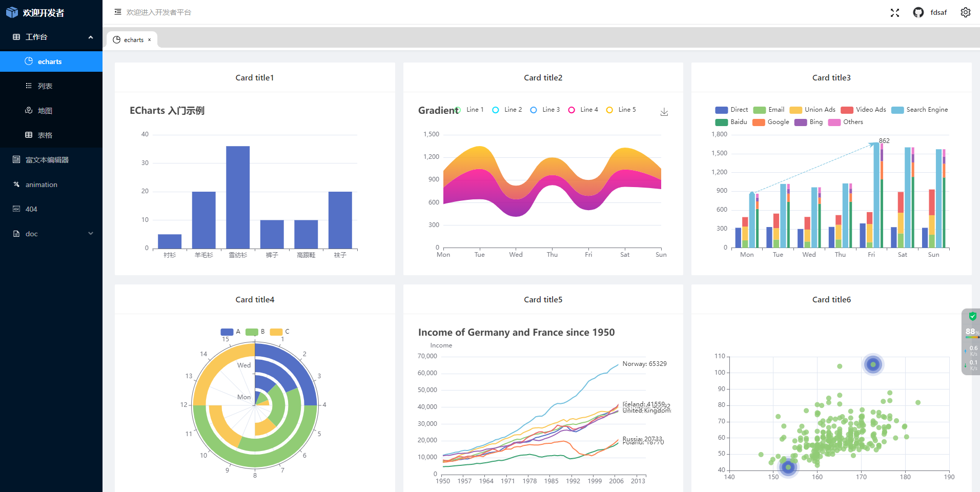Select echarts in the sidebar menu
The image size is (980, 492).
pos(51,61)
